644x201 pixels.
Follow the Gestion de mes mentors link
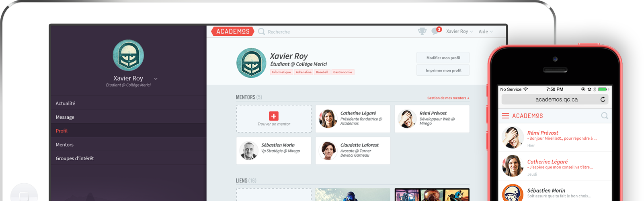[x=448, y=98]
